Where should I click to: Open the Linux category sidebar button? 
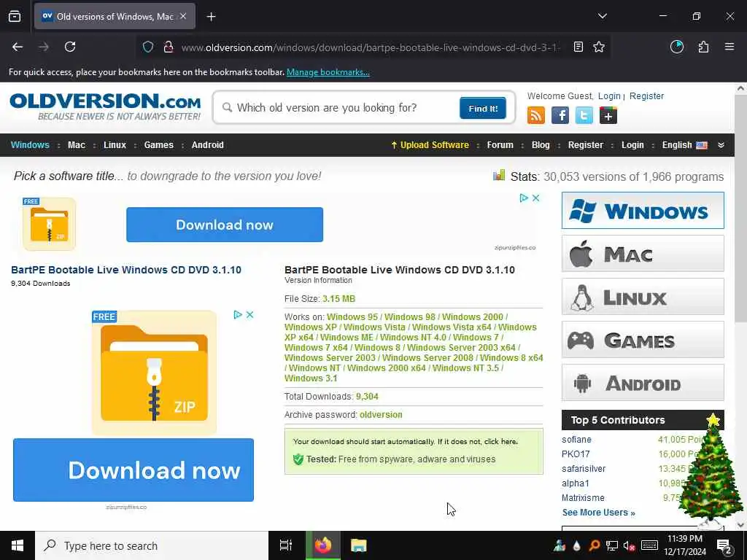coord(643,297)
